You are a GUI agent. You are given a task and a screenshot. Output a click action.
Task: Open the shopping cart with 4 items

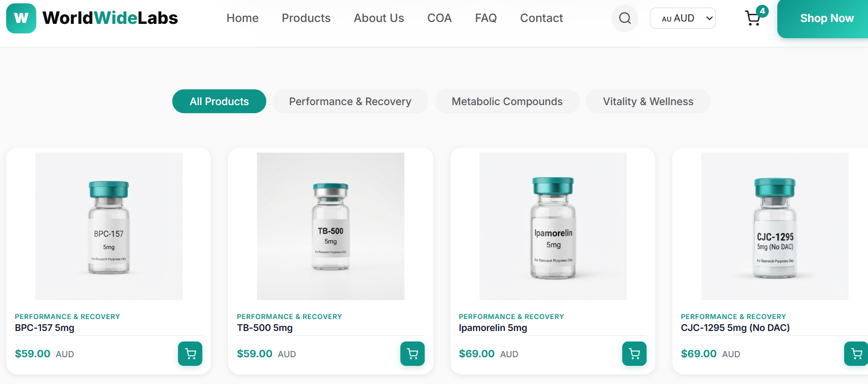point(753,18)
